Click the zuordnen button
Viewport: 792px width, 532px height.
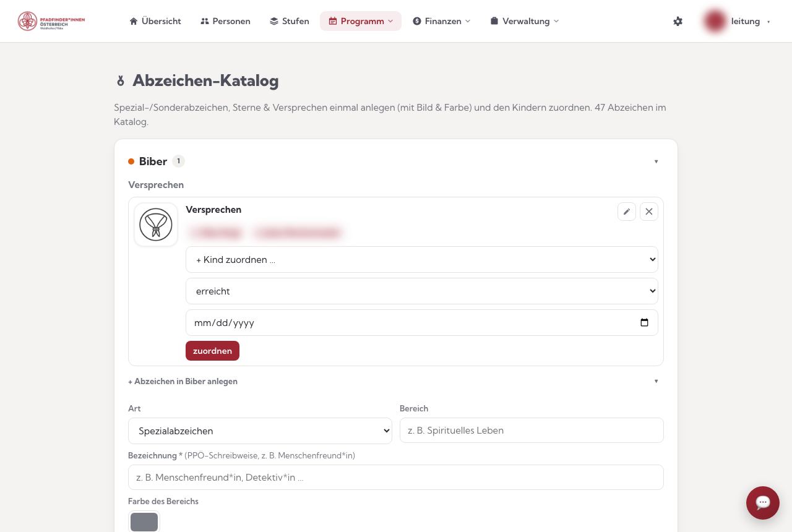coord(212,351)
